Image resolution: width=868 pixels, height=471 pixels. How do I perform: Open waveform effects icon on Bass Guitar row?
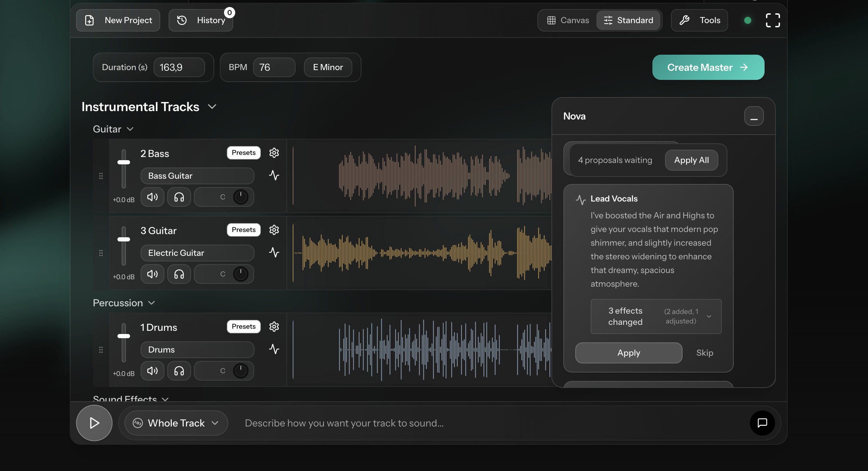[274, 175]
